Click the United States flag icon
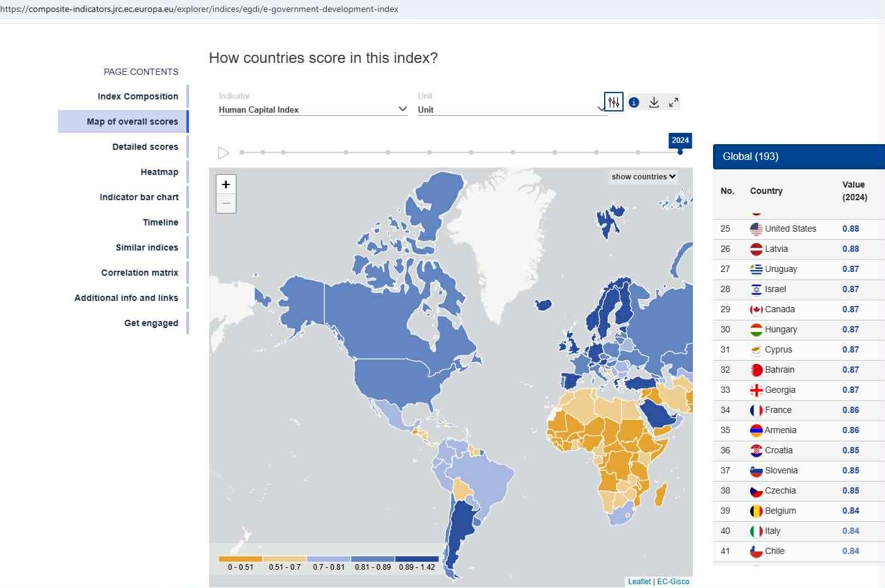 click(x=756, y=229)
